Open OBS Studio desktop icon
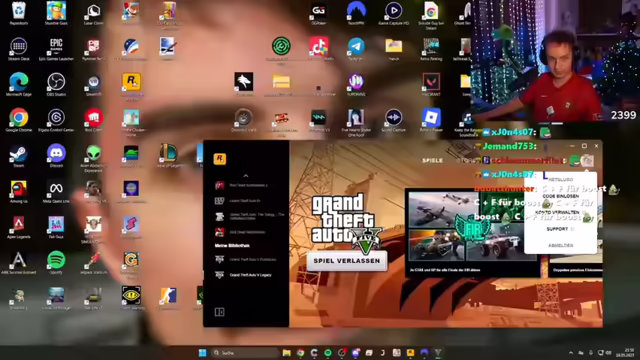This screenshot has height=360, width=640. pos(56,85)
